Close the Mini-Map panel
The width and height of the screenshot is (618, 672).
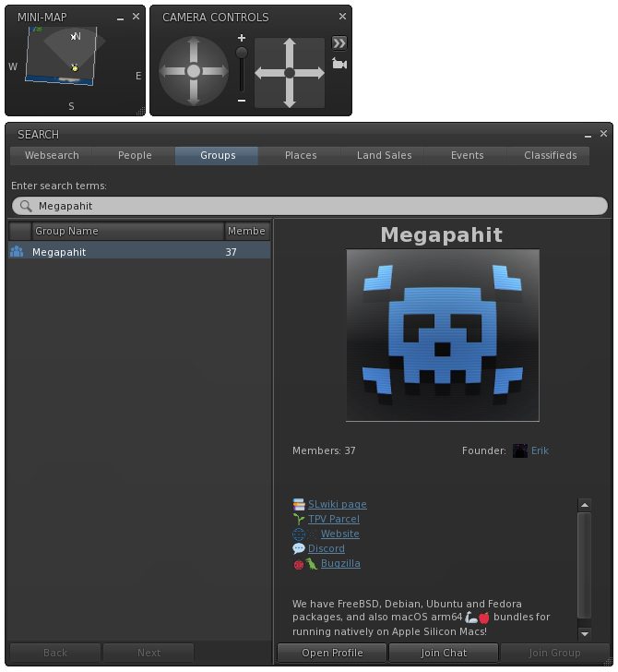click(136, 17)
